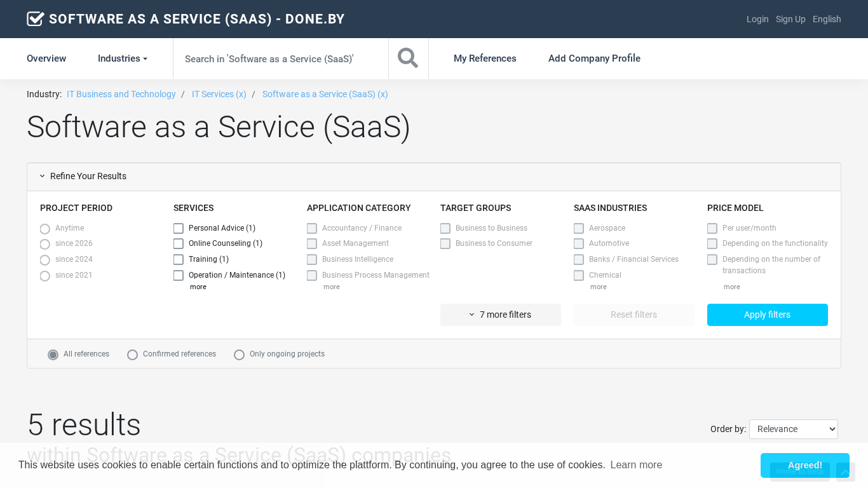Click the Apply filters button
Viewport: 868px width, 488px height.
coord(767,315)
